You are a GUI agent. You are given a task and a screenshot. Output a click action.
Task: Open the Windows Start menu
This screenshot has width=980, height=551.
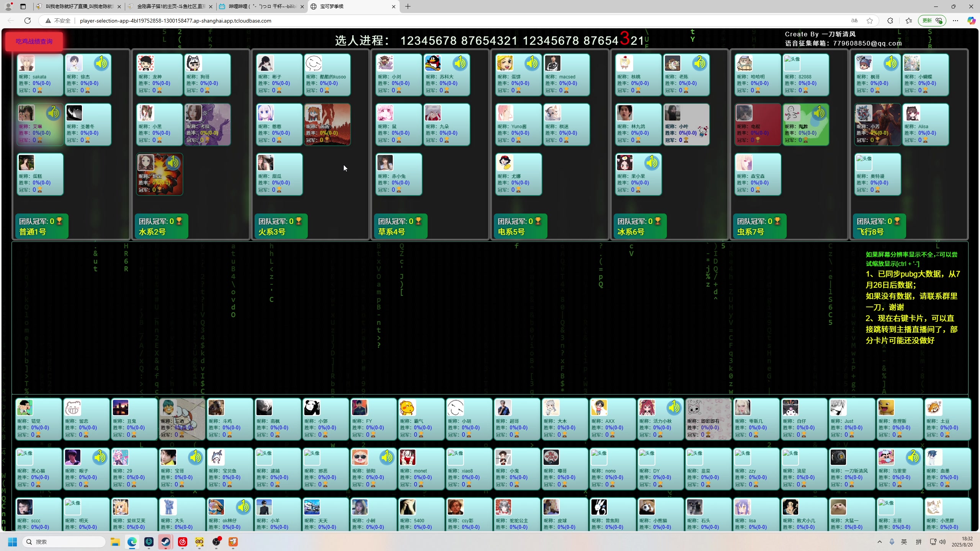click(12, 542)
